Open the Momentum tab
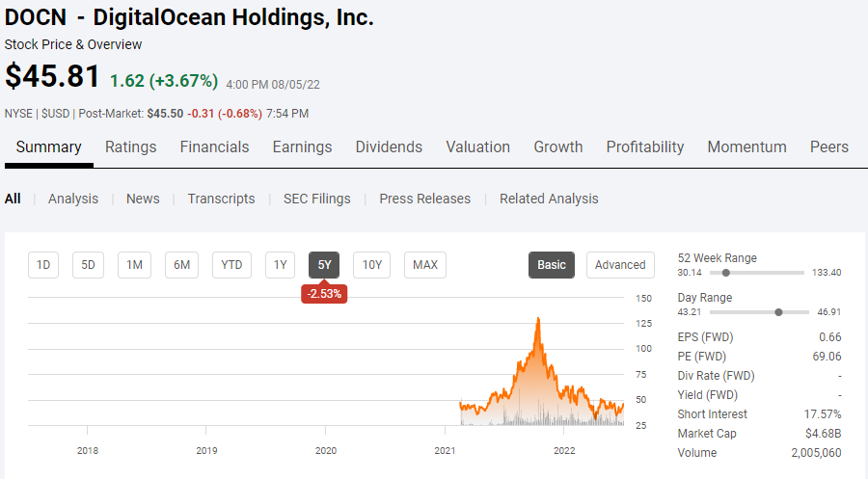The image size is (868, 479). (746, 147)
